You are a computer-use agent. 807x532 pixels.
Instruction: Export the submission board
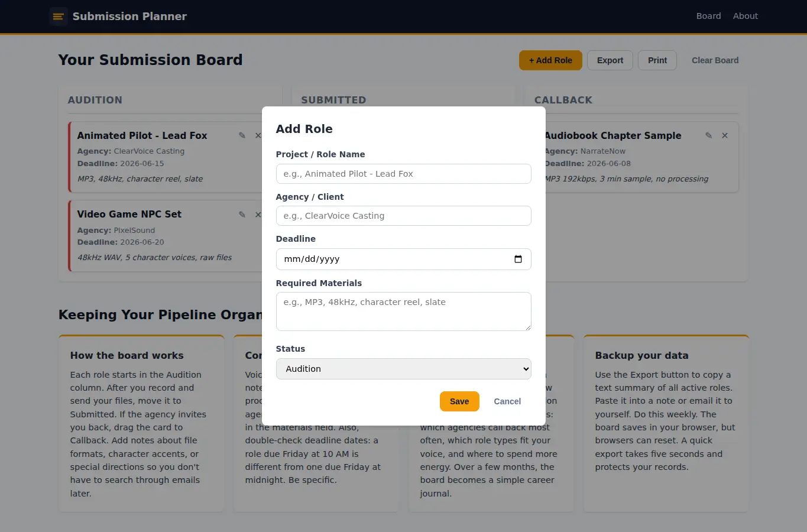click(x=610, y=60)
